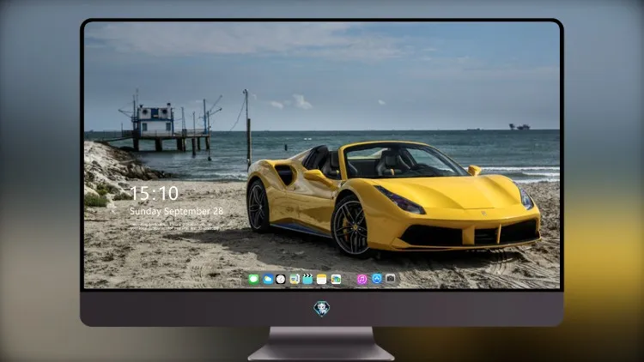This screenshot has height=362, width=644.
Task: Open the Weather app in dock
Action: (x=267, y=280)
